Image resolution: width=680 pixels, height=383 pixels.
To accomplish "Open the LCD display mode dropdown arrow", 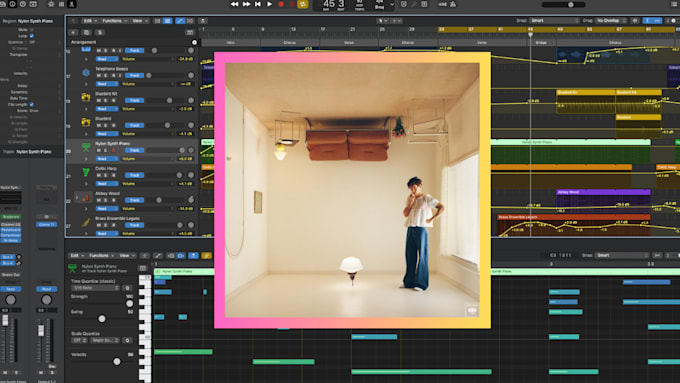I will [x=392, y=4].
